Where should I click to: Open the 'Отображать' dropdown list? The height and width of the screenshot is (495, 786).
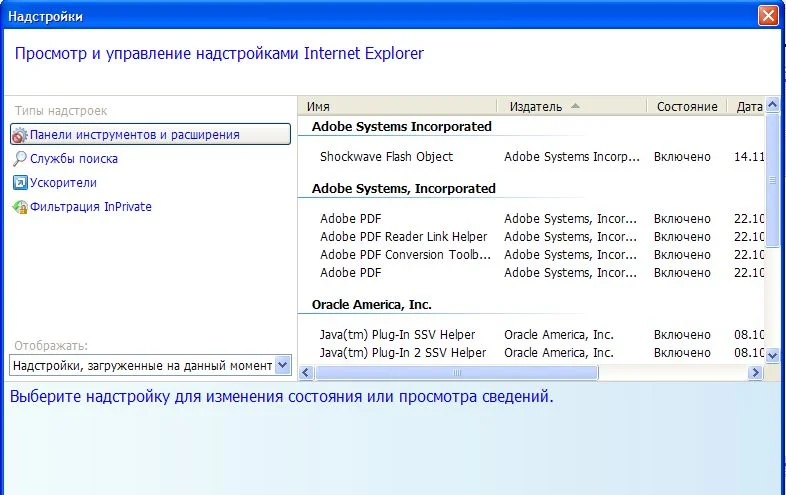282,366
